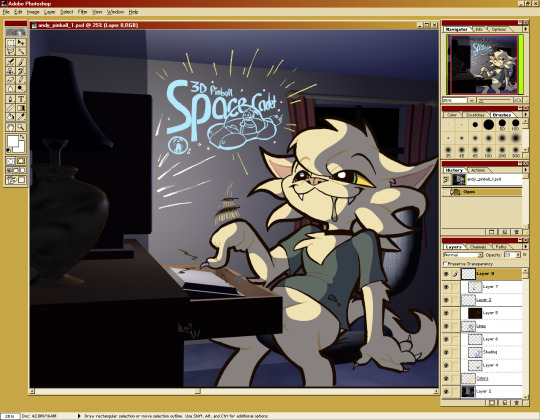Image resolution: width=540 pixels, height=420 pixels.
Task: Click the foreground color swatch
Action: click(12, 140)
